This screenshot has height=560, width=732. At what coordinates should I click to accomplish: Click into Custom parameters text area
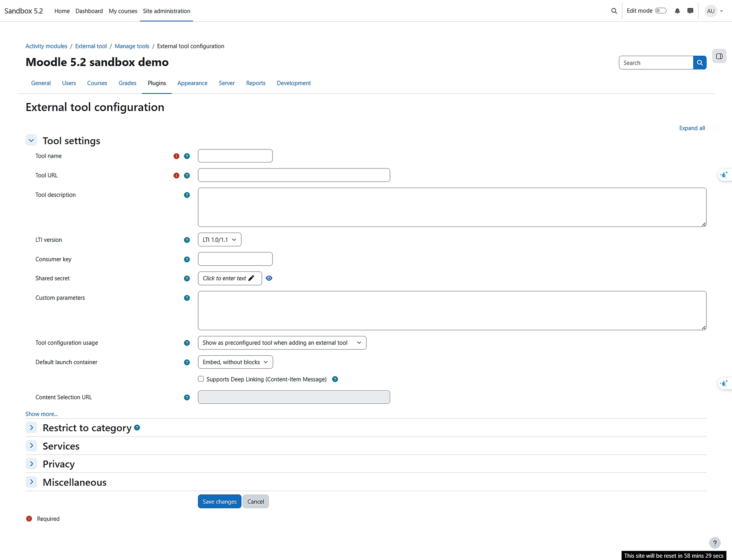[452, 311]
